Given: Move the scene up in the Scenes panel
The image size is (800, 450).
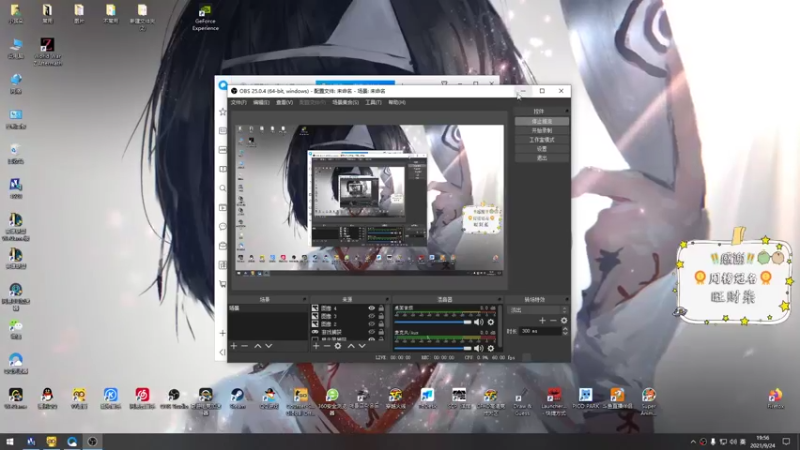Looking at the screenshot, I should 258,346.
